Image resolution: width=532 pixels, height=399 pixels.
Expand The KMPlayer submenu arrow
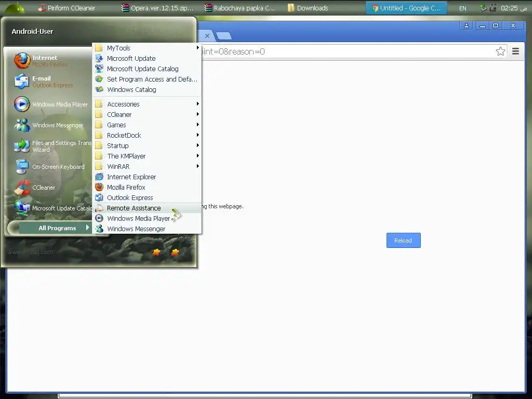(197, 156)
